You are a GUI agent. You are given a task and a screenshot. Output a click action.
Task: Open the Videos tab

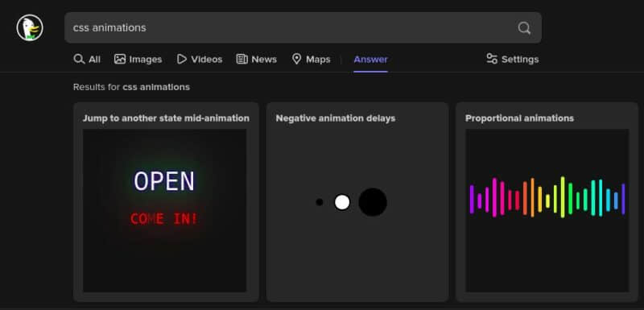pyautogui.click(x=200, y=59)
